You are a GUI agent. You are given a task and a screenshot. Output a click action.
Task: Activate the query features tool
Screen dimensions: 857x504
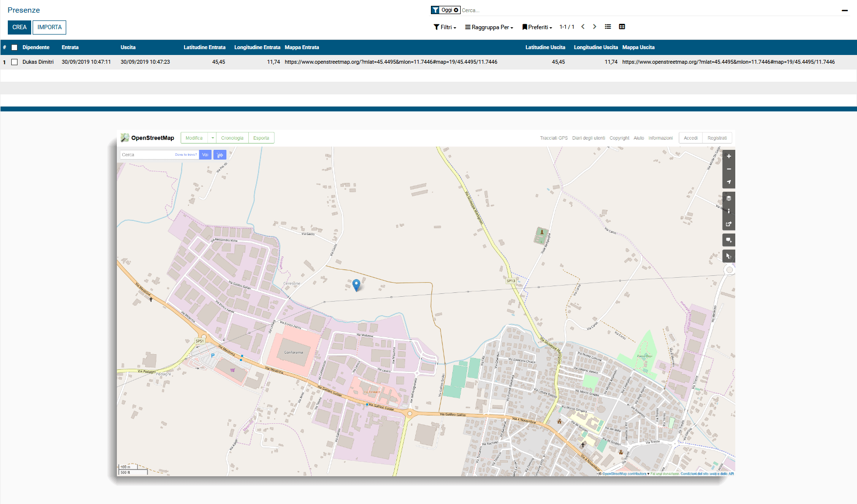point(728,256)
